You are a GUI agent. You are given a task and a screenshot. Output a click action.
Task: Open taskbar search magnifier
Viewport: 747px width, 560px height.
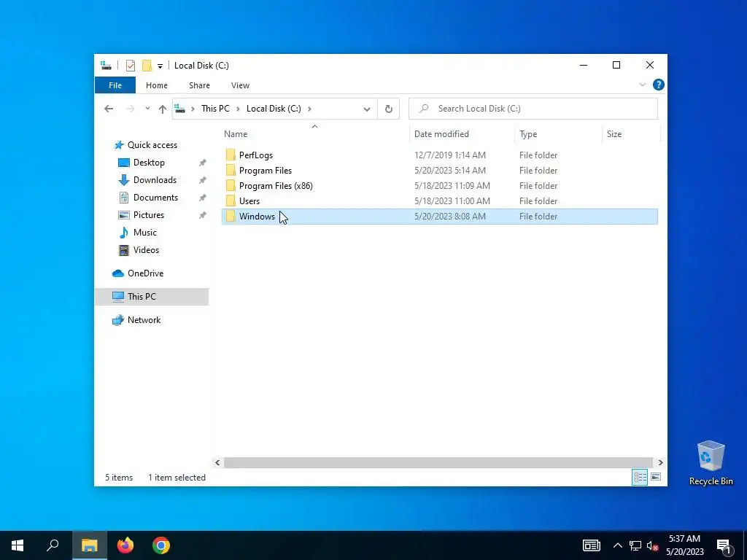point(53,545)
